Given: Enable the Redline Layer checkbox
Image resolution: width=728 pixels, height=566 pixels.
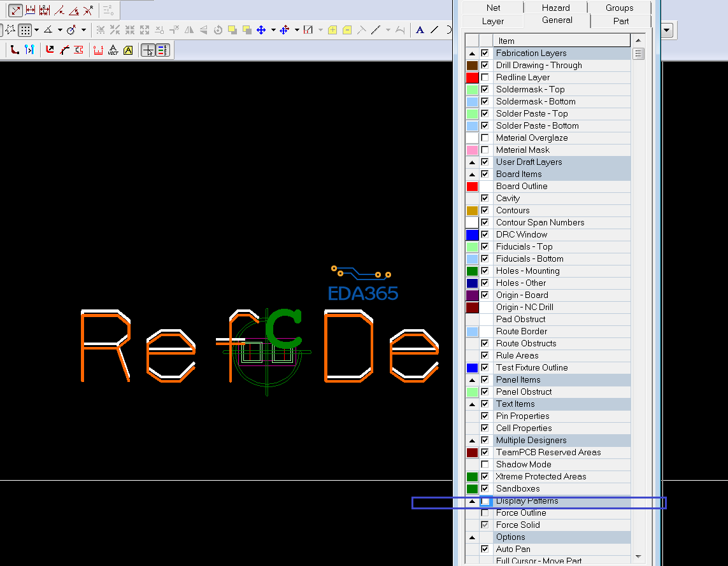Looking at the screenshot, I should [485, 78].
